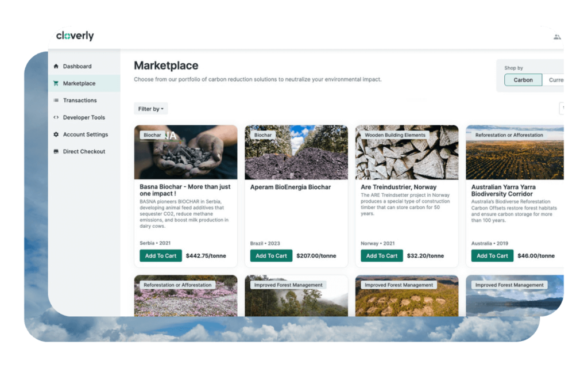Screen dimensions: 588x368
Task: Click the Shop by label
Action: point(513,68)
